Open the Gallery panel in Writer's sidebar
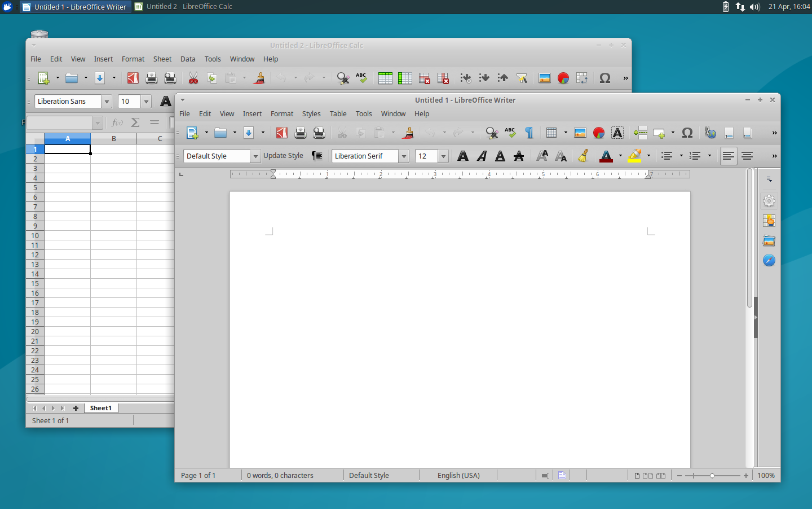Screen dimensions: 812x509 (769, 241)
